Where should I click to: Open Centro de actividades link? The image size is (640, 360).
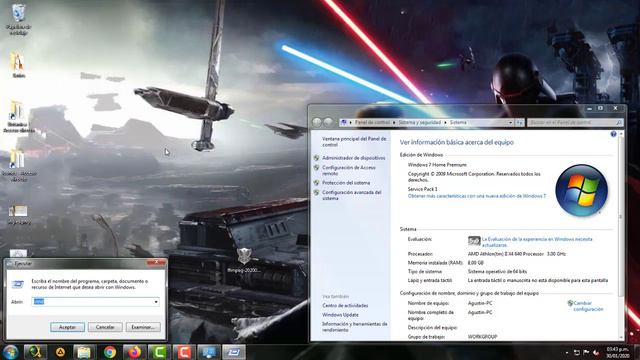(x=345, y=305)
